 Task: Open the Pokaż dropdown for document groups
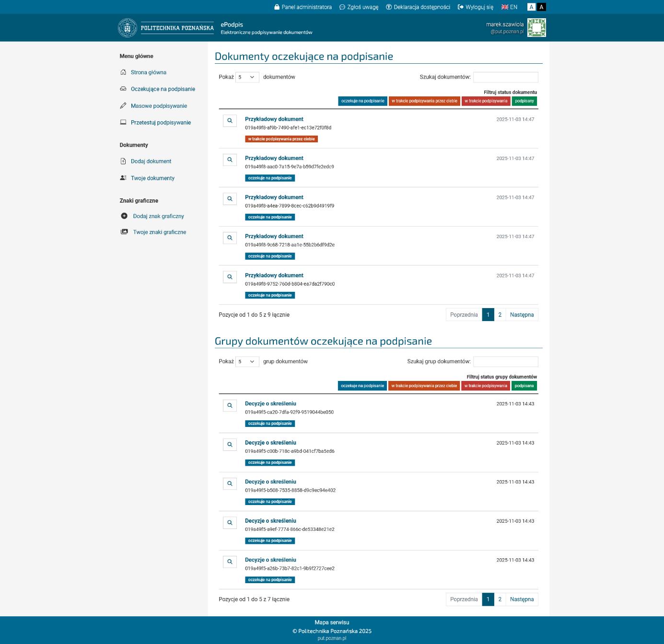click(247, 362)
